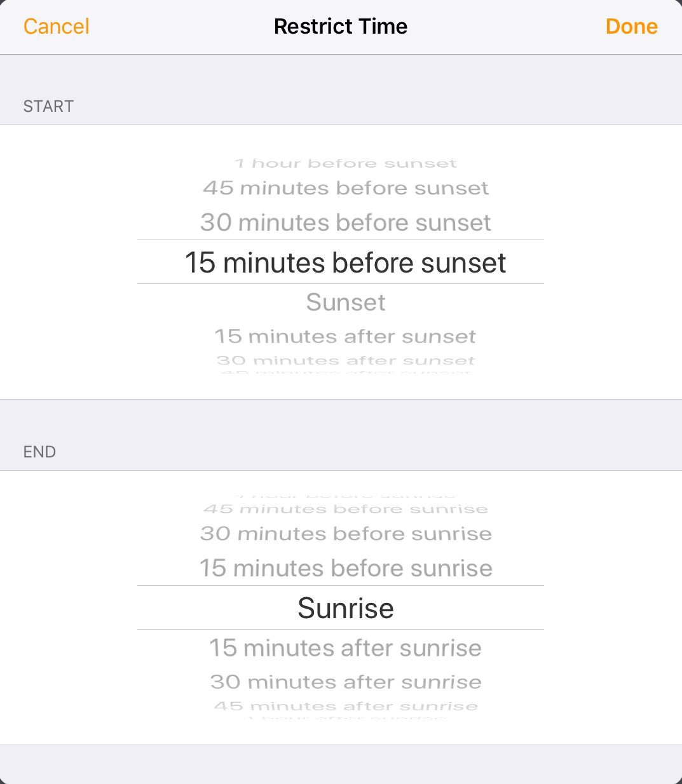Select '45 minutes before sunrise' as end time
682x784 pixels.
pos(346,508)
